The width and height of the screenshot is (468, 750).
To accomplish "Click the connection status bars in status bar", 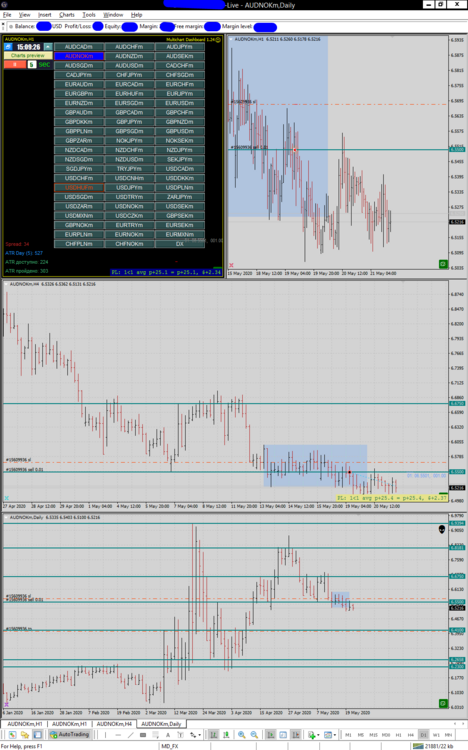I will pos(418,746).
